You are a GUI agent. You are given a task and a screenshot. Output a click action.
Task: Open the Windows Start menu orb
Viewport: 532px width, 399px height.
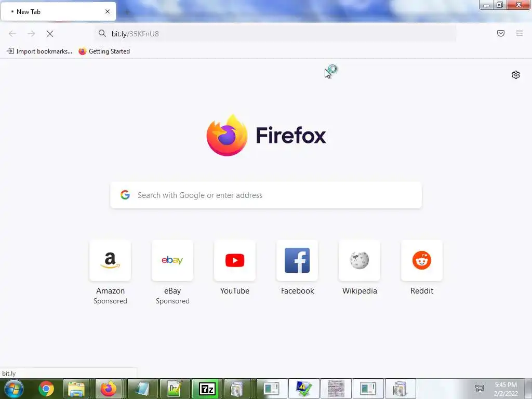coord(14,389)
